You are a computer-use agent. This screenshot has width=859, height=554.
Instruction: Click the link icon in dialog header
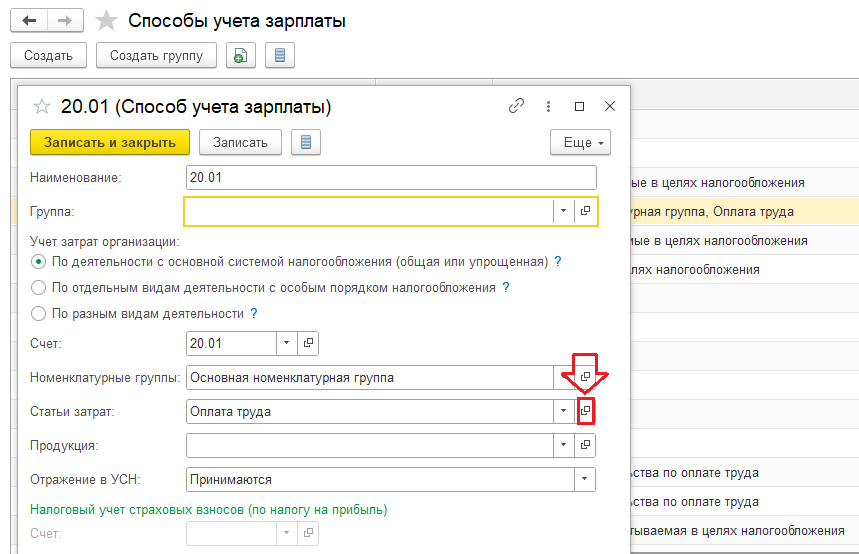(516, 106)
